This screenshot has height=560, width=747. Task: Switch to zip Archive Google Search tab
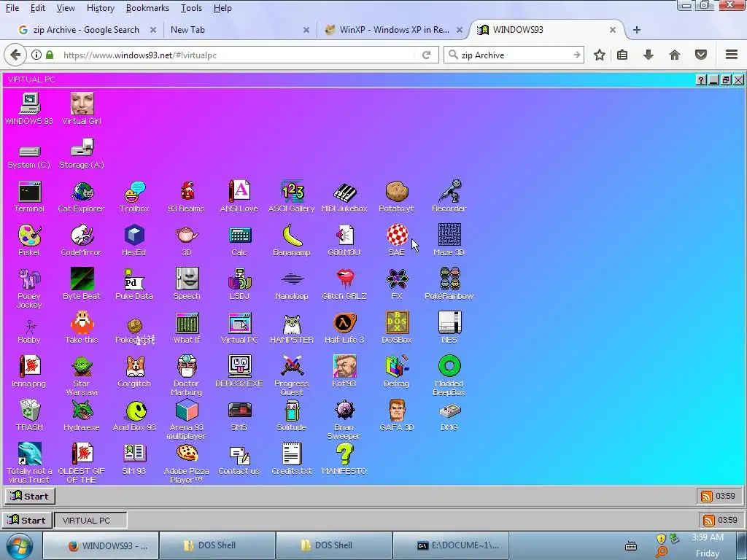[x=88, y=29]
